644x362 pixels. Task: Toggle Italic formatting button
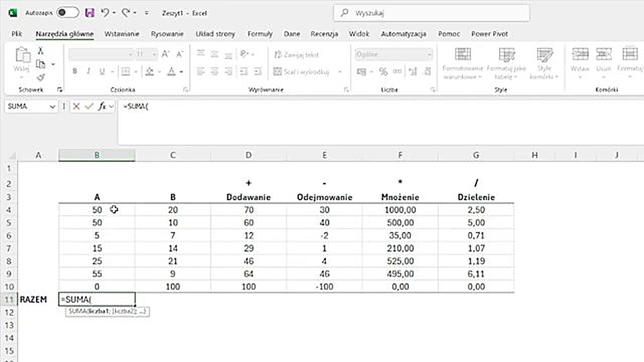click(x=89, y=72)
